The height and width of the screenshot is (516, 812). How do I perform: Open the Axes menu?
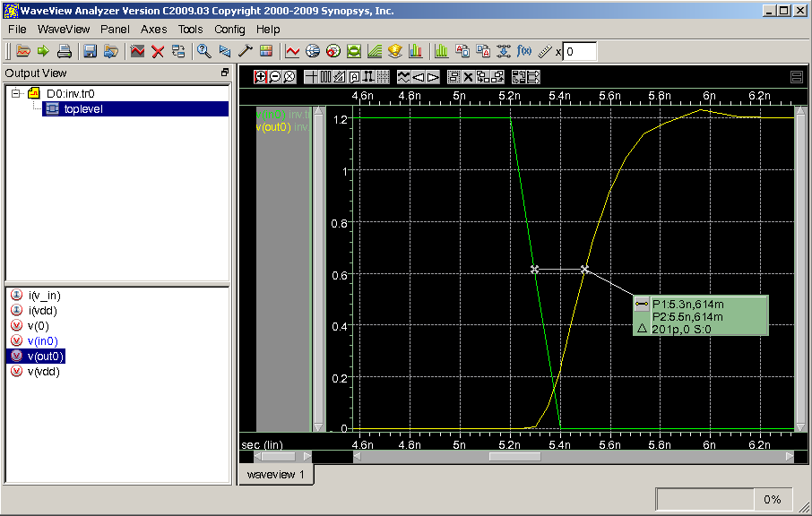pyautogui.click(x=154, y=29)
